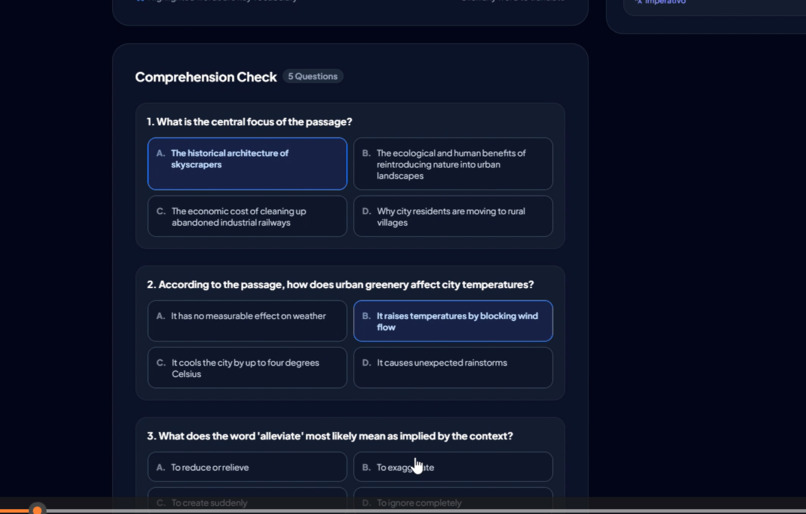Choose 'It causes unexpected rainstorms' option
Screen dimensions: 806x514
(453, 368)
